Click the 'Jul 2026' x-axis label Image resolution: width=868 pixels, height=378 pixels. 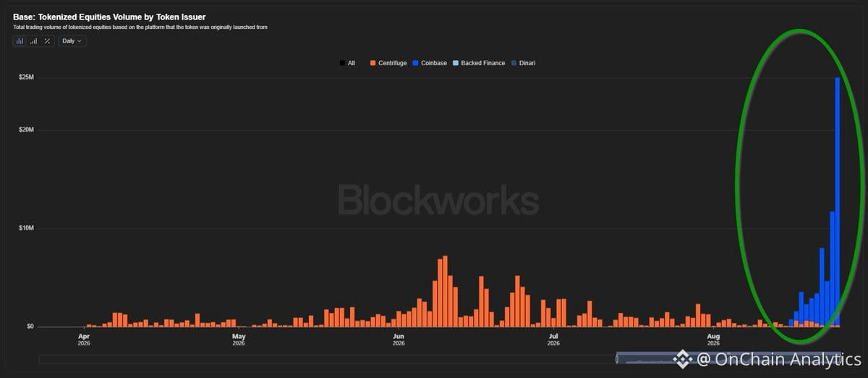tap(553, 340)
